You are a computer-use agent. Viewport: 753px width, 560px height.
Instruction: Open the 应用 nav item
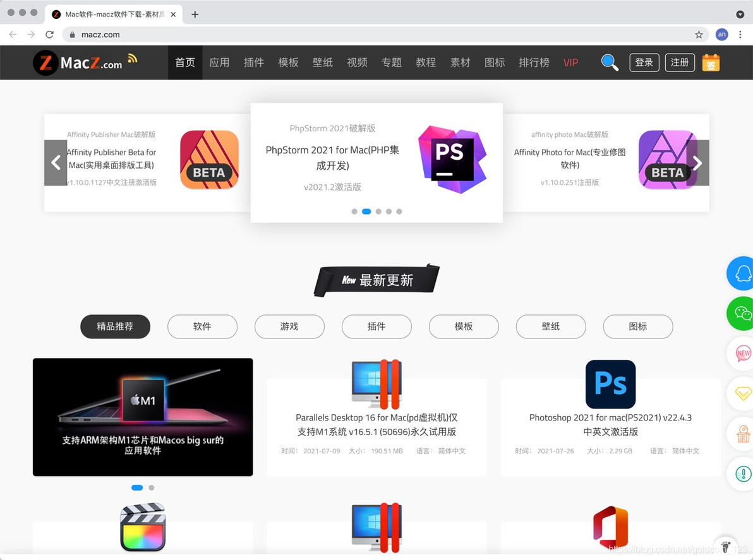(219, 63)
